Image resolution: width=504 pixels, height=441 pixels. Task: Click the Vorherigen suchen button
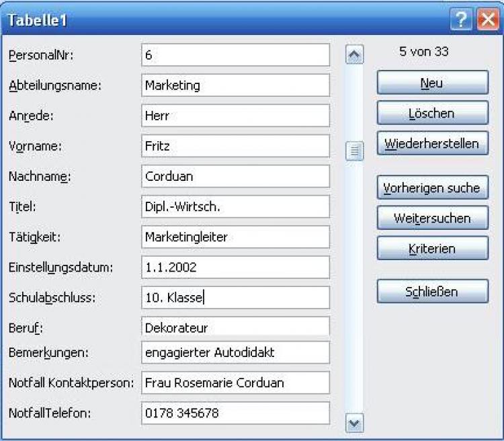[x=432, y=188]
